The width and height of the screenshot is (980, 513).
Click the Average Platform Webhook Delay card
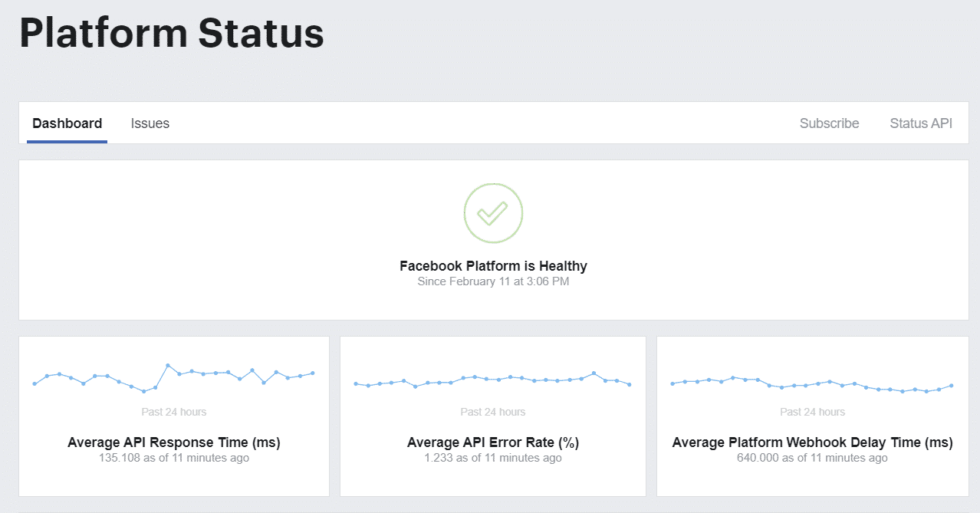pyautogui.click(x=812, y=416)
